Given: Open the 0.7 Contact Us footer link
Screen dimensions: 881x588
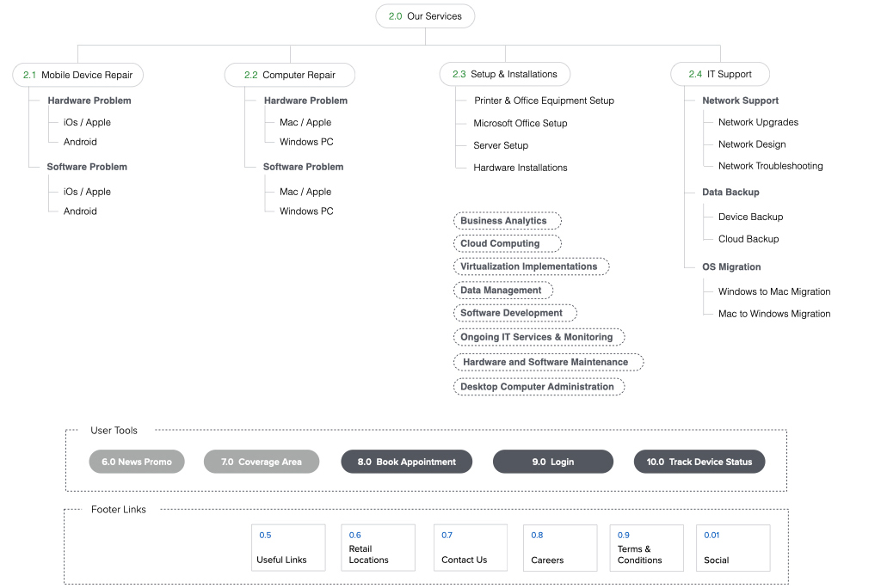Looking at the screenshot, I should pos(470,548).
